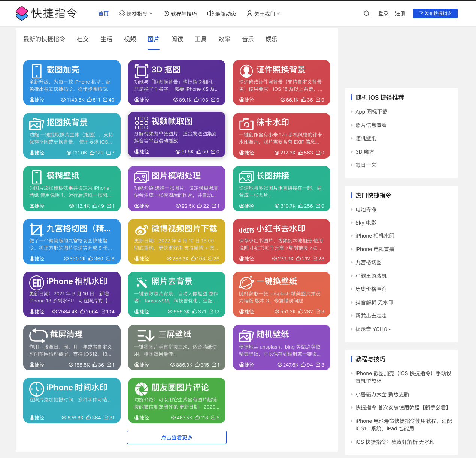Click the magic wand icon on 照片去背景

pos(142,283)
